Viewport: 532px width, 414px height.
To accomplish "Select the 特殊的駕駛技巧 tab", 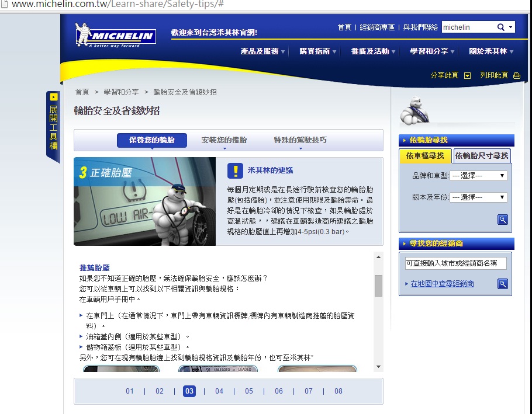I will point(300,140).
